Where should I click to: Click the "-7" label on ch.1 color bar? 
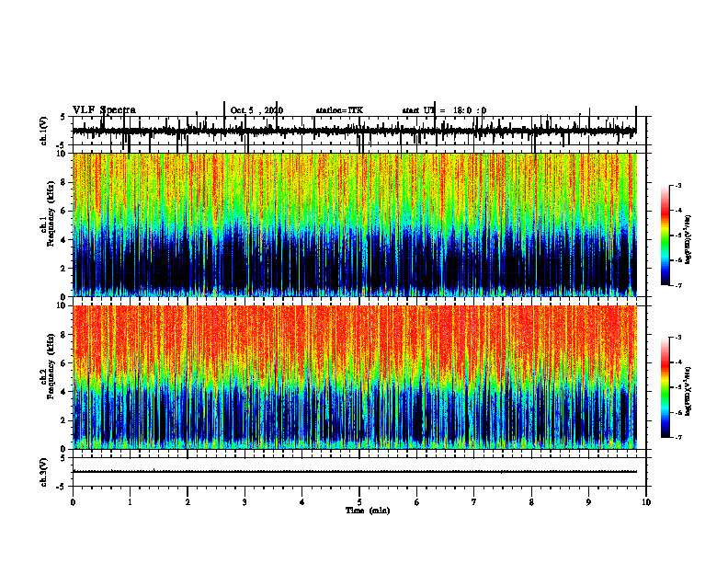tap(678, 285)
